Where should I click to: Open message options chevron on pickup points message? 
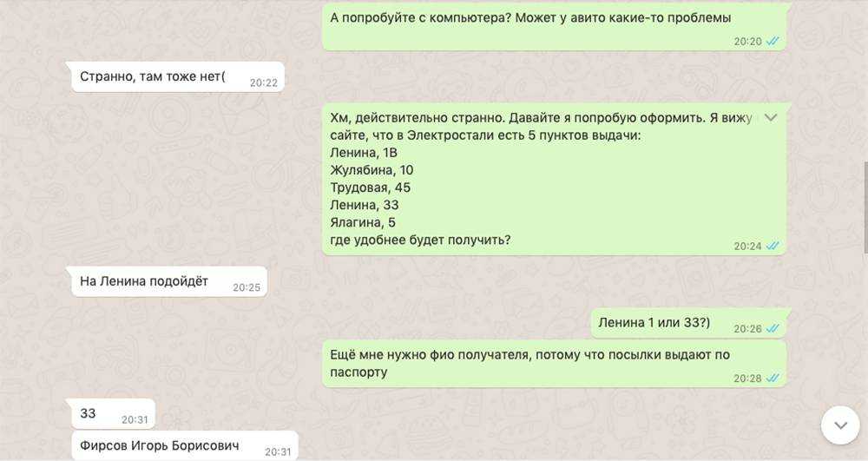click(771, 118)
